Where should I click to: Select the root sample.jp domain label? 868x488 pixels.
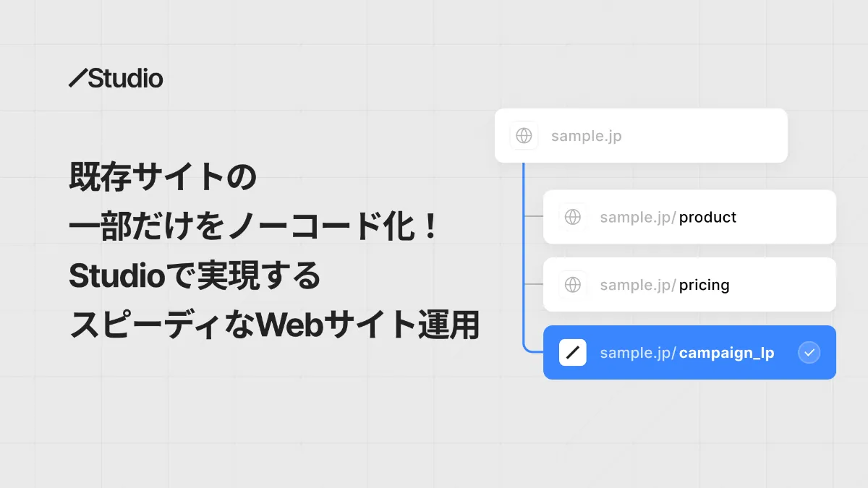tap(586, 136)
